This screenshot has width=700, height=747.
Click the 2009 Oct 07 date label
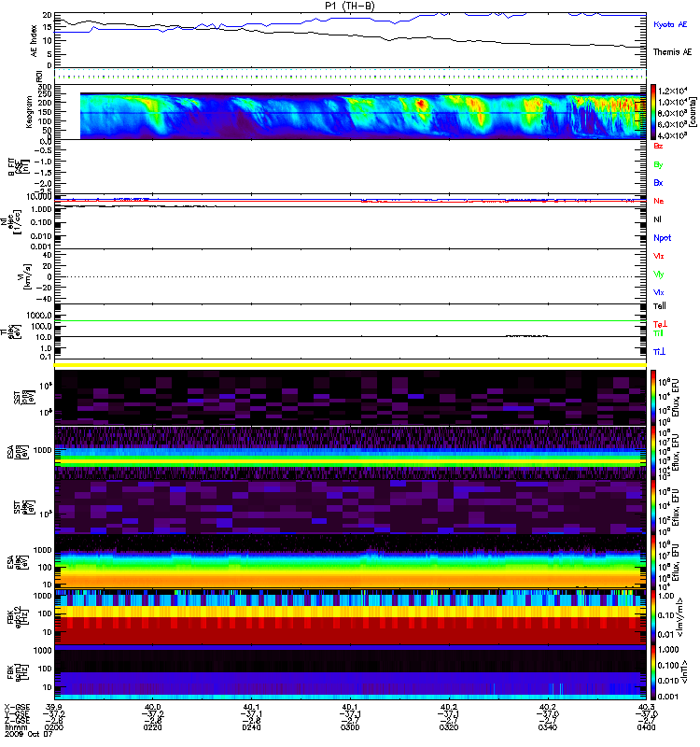coord(28,734)
